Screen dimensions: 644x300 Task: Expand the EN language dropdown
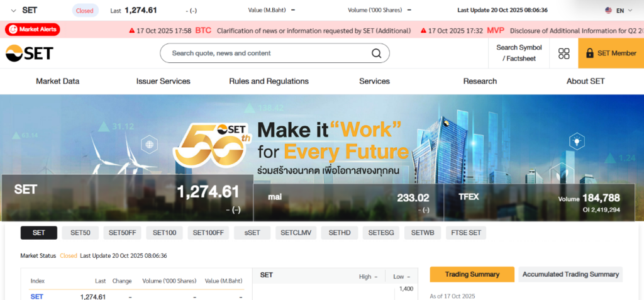click(x=625, y=10)
